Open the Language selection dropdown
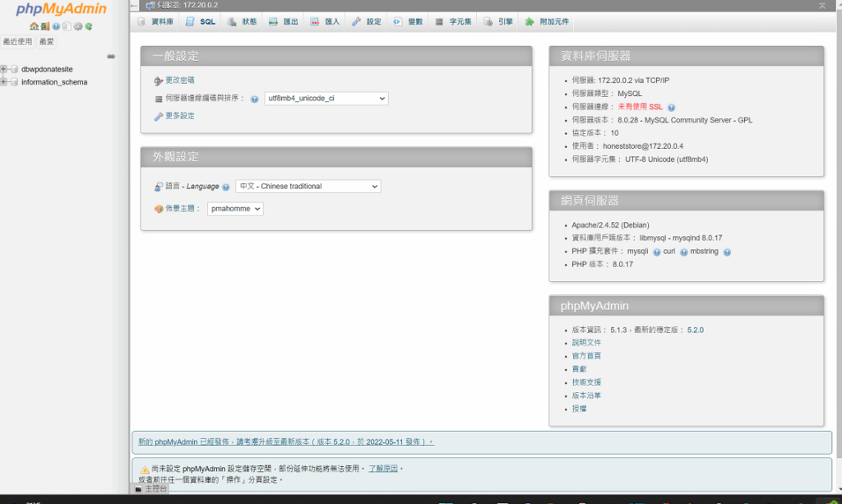The height and width of the screenshot is (504, 842). 308,187
